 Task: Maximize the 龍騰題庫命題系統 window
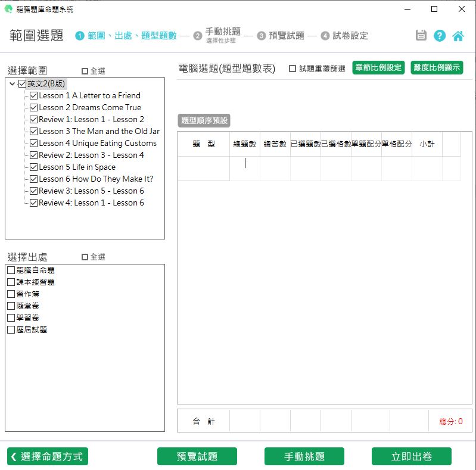click(x=434, y=9)
